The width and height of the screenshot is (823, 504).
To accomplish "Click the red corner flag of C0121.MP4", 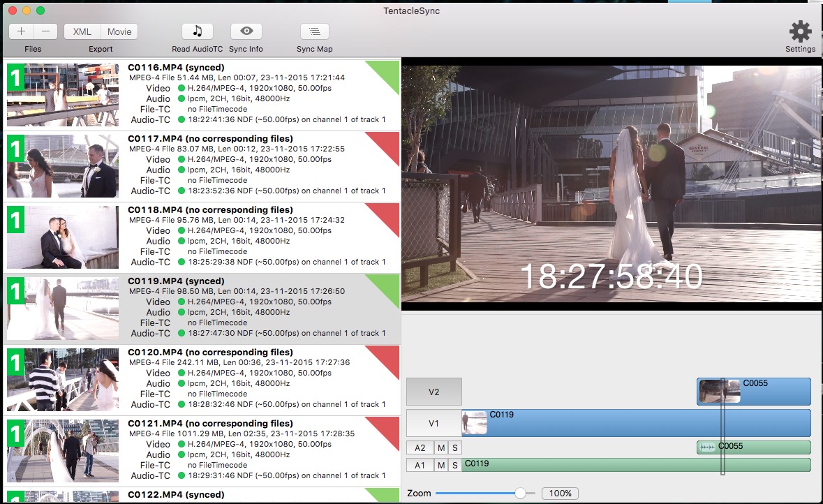I will point(388,429).
